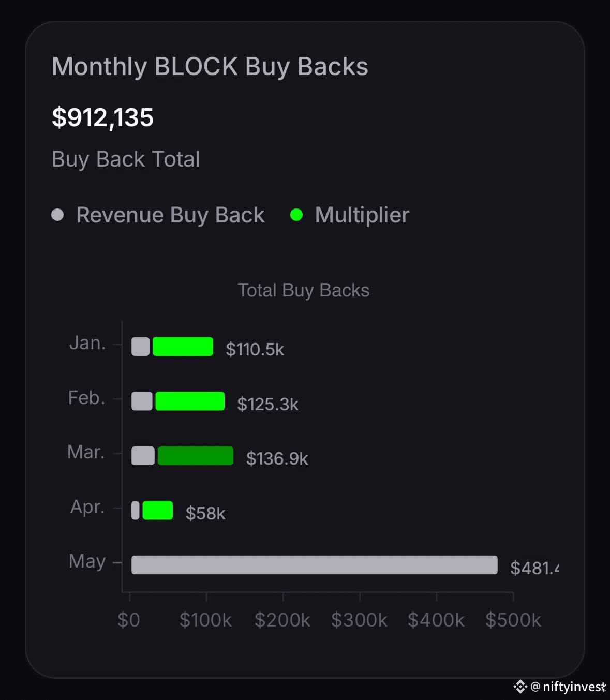Select February's green multiplier bar
Viewport: 610px width, 700px height.
tap(190, 401)
